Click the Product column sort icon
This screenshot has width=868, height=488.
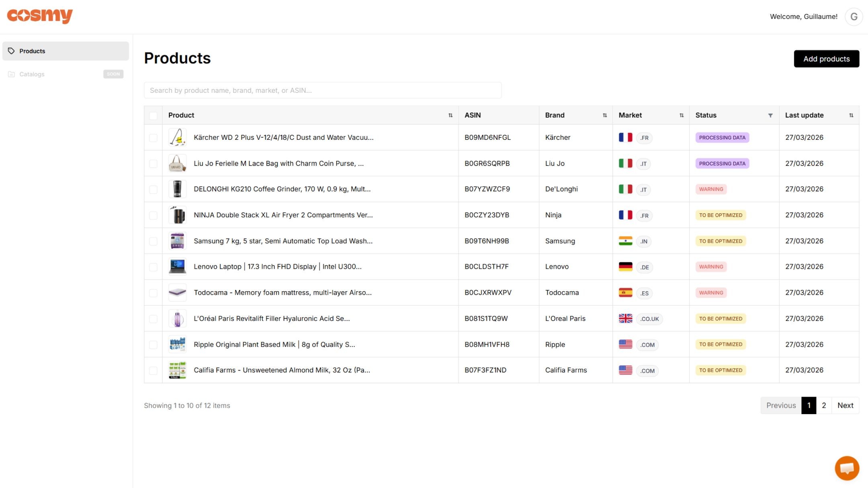tap(450, 115)
